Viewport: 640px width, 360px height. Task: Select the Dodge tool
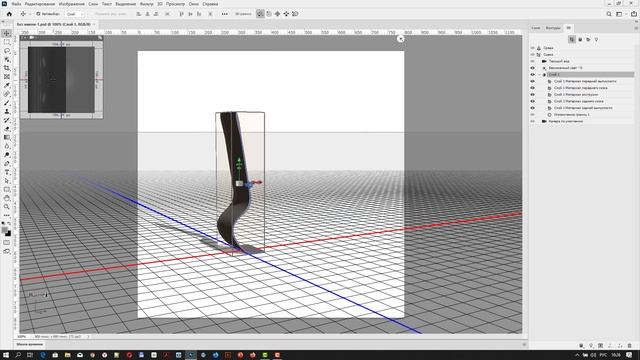(x=7, y=155)
